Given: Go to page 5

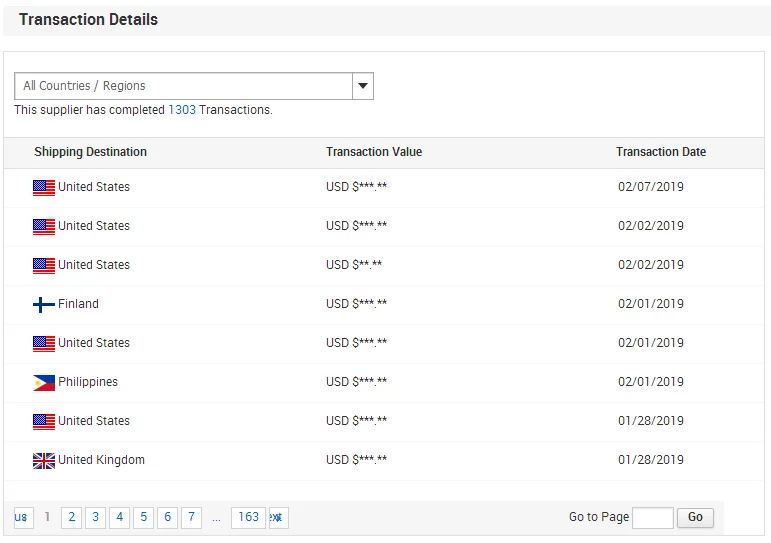Looking at the screenshot, I should coord(144,517).
